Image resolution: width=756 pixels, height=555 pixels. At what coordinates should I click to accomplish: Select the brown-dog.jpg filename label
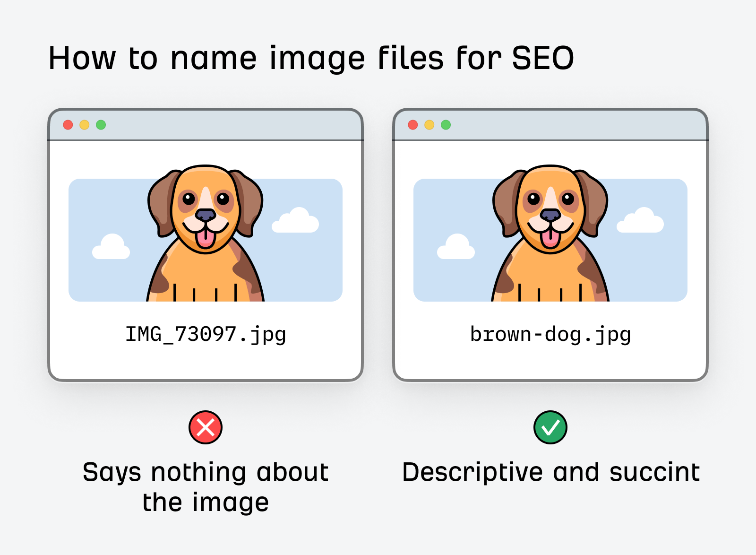click(550, 334)
